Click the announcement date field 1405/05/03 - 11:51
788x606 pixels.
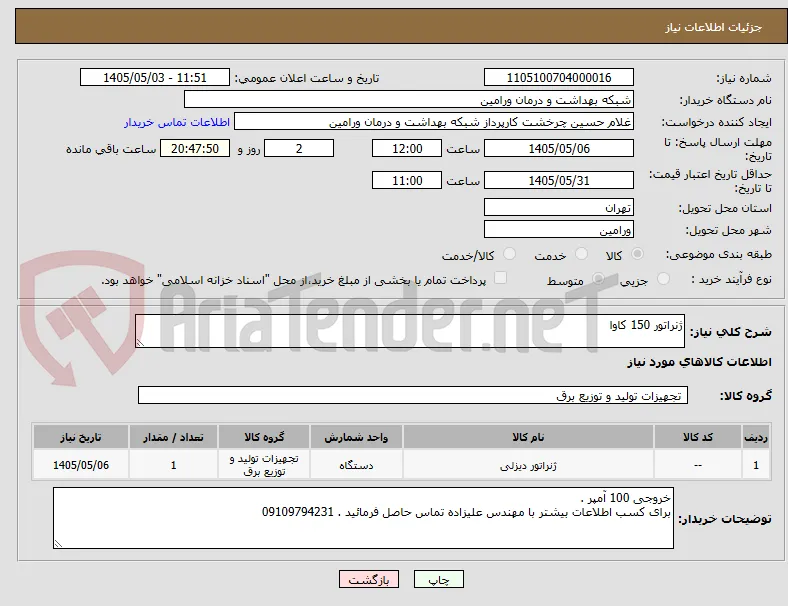click(x=155, y=77)
